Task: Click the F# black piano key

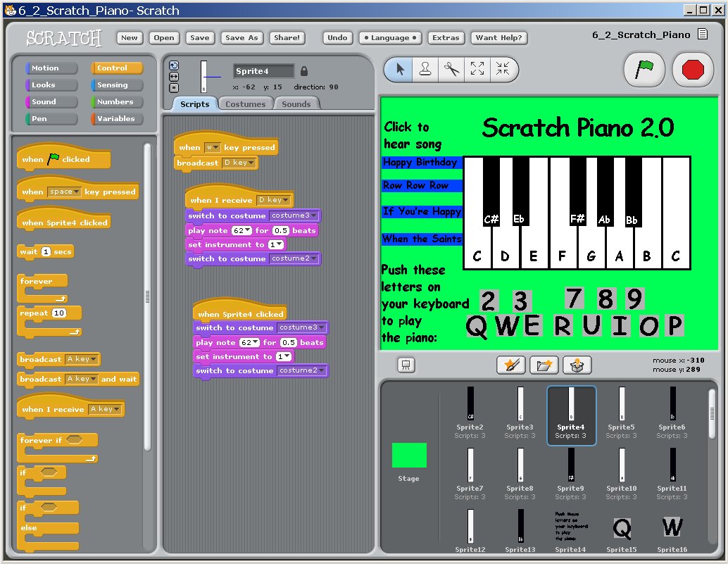Action: [577, 192]
